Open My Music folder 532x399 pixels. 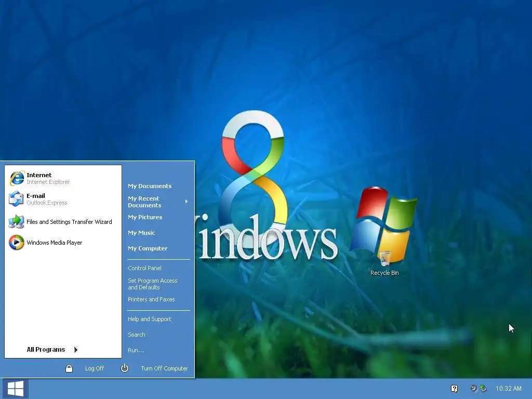(x=141, y=233)
